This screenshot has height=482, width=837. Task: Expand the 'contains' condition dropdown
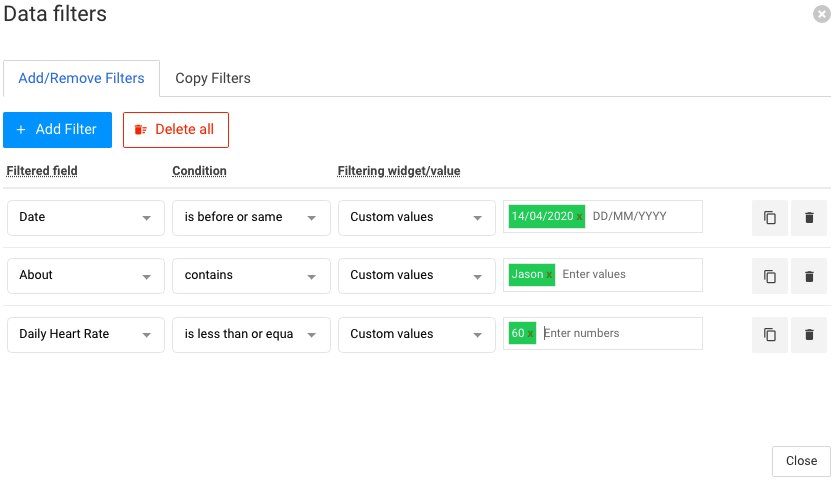pyautogui.click(x=251, y=276)
